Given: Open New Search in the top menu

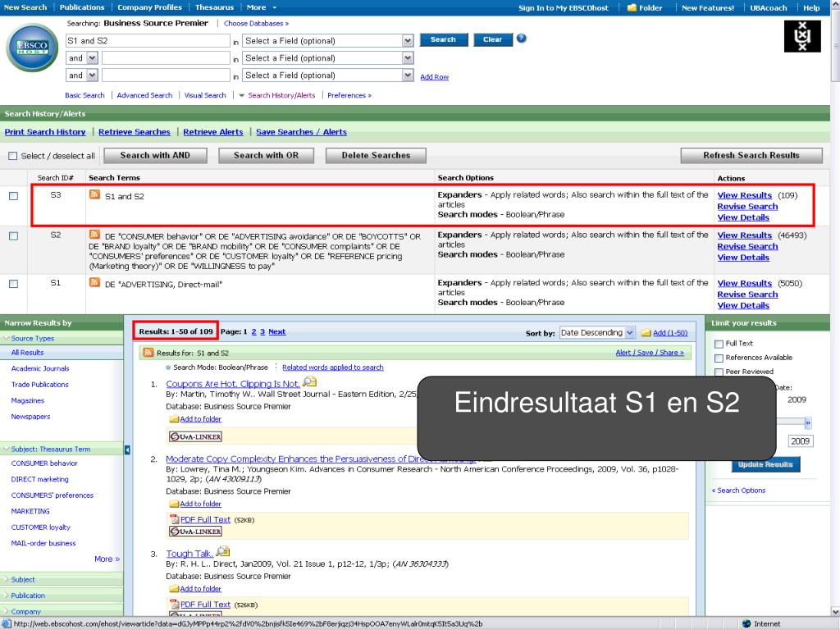Looking at the screenshot, I should [x=25, y=7].
